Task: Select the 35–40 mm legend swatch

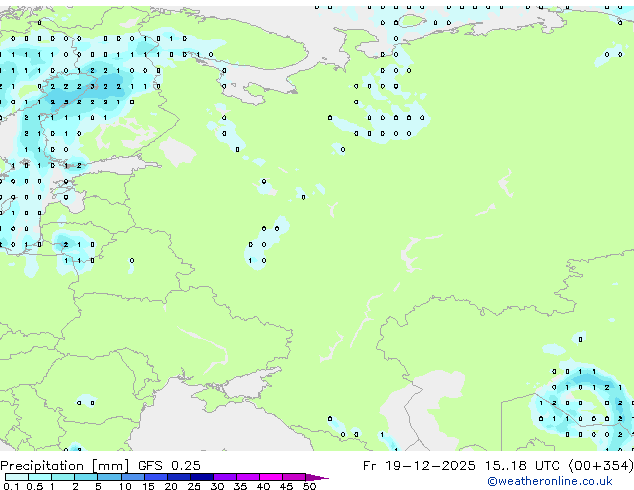Action: coord(247,477)
